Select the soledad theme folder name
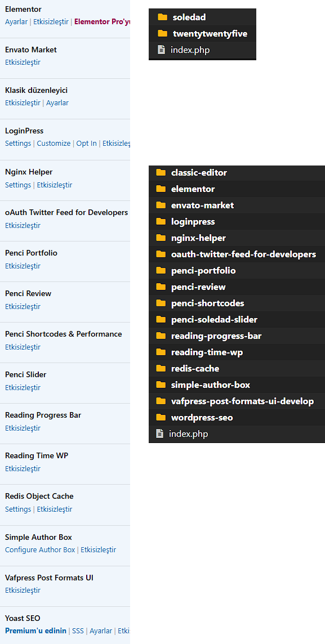The image size is (325, 644). click(x=189, y=17)
